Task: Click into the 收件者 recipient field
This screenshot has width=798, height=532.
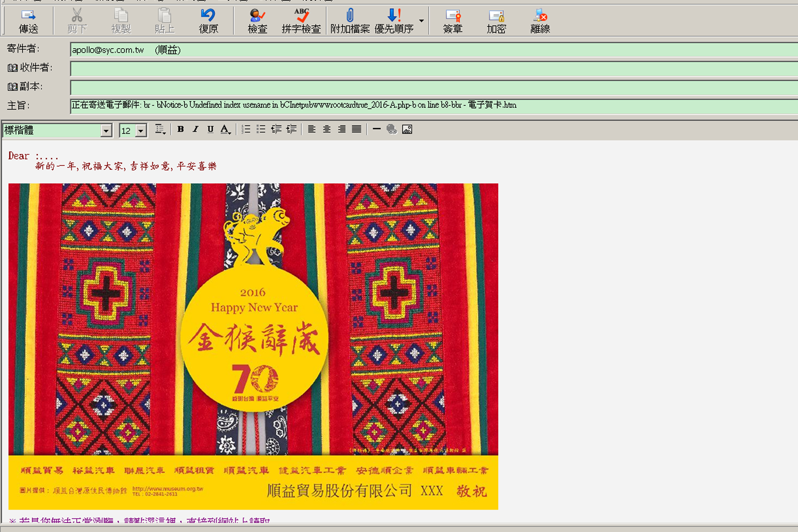Action: click(434, 69)
